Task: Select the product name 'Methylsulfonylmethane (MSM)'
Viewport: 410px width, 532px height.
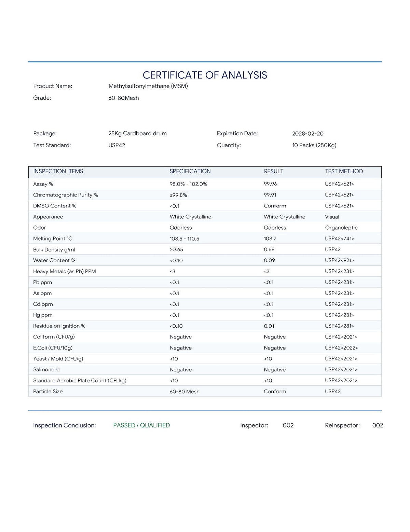Action: pyautogui.click(x=148, y=86)
